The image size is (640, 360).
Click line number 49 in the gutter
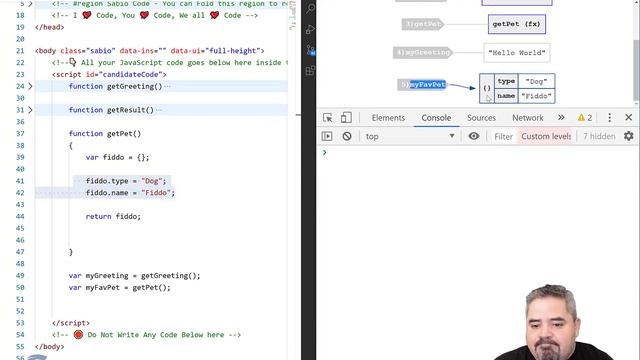coord(20,276)
